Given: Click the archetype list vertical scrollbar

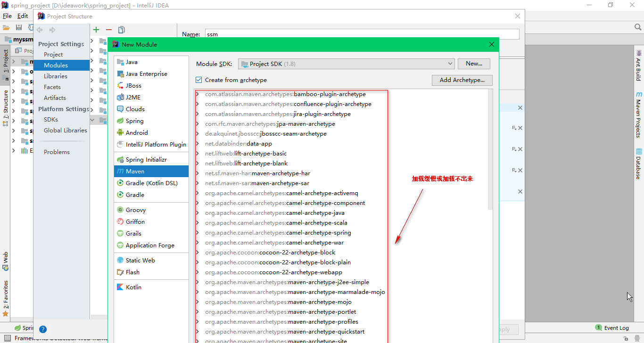Looking at the screenshot, I should coord(490,149).
